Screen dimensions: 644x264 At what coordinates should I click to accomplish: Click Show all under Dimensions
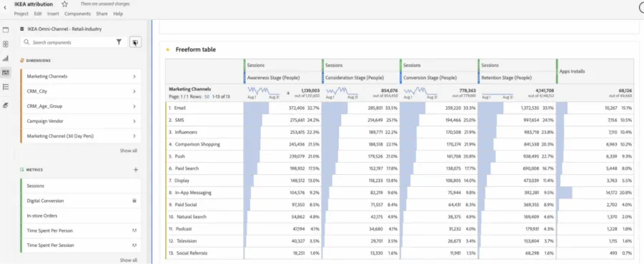click(x=129, y=151)
